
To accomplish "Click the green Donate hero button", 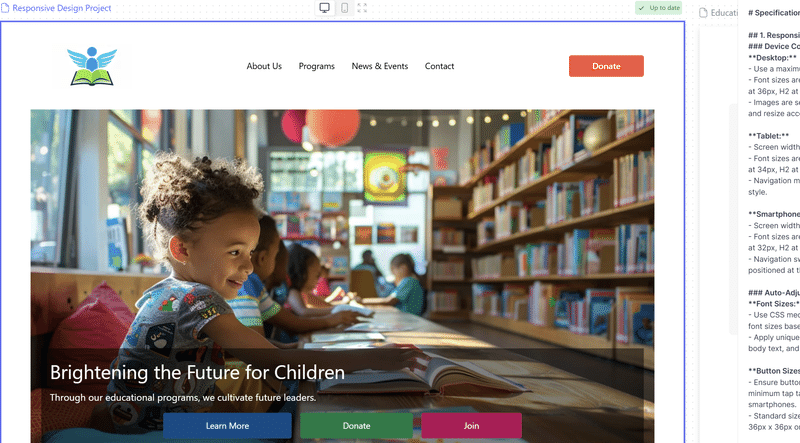I will click(x=356, y=426).
